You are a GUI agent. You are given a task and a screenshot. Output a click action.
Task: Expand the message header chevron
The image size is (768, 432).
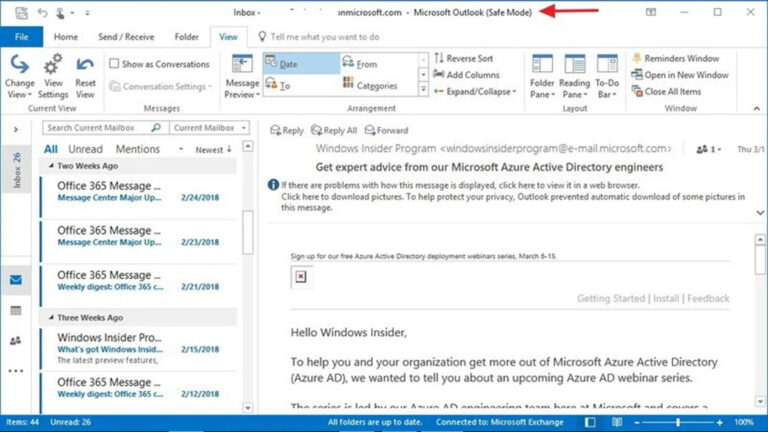(x=760, y=213)
